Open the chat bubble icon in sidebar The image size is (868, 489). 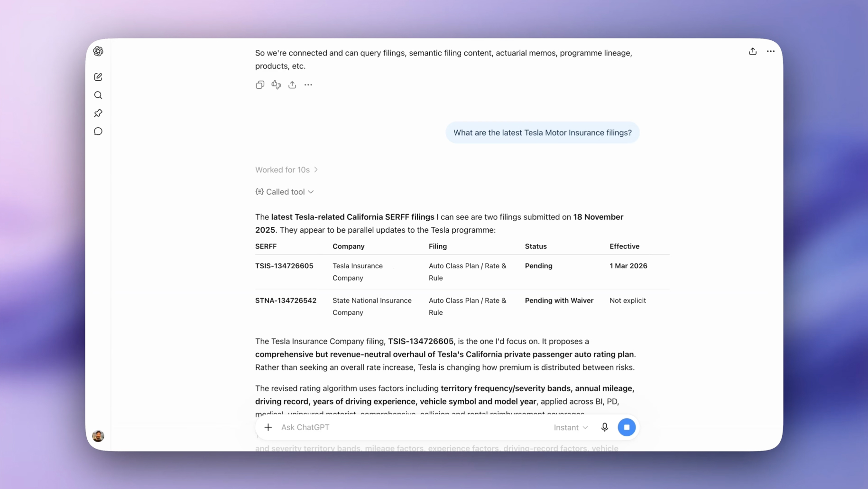point(98,132)
